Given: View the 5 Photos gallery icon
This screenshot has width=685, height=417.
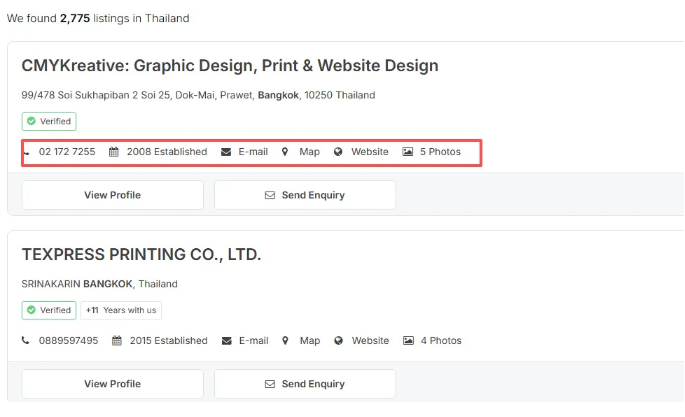Looking at the screenshot, I should coord(408,152).
